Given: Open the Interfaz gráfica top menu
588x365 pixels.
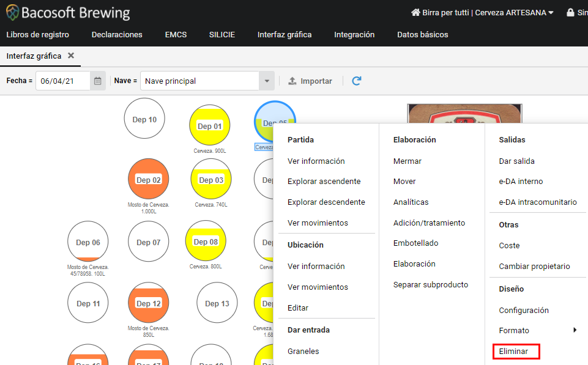Looking at the screenshot, I should (x=285, y=34).
